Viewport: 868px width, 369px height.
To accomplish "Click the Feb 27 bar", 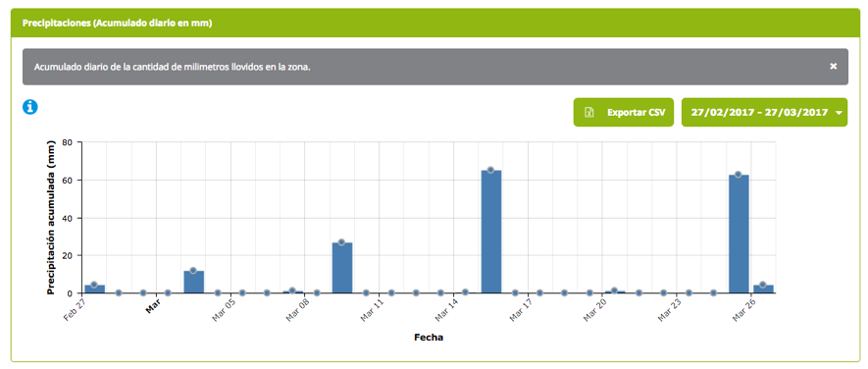I will pyautogui.click(x=95, y=290).
